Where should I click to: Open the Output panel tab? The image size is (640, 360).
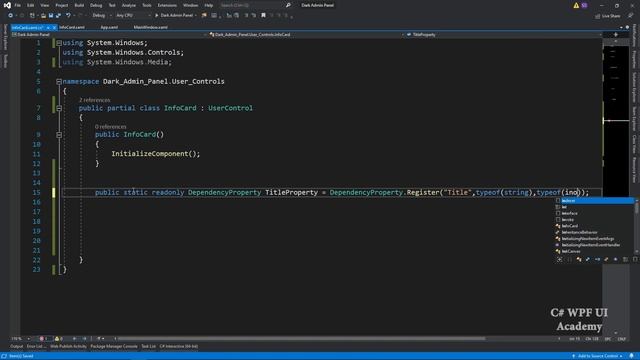[x=17, y=347]
